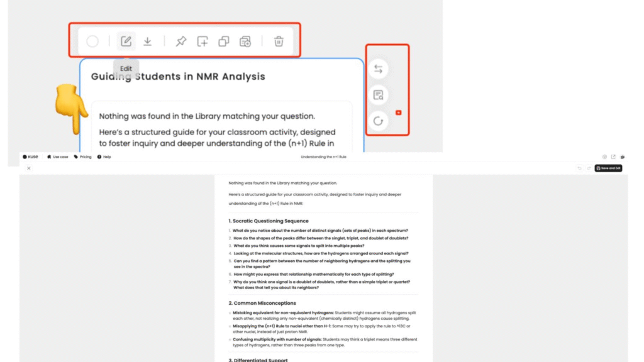Click the KUSE logo in the header

pyautogui.click(x=30, y=156)
